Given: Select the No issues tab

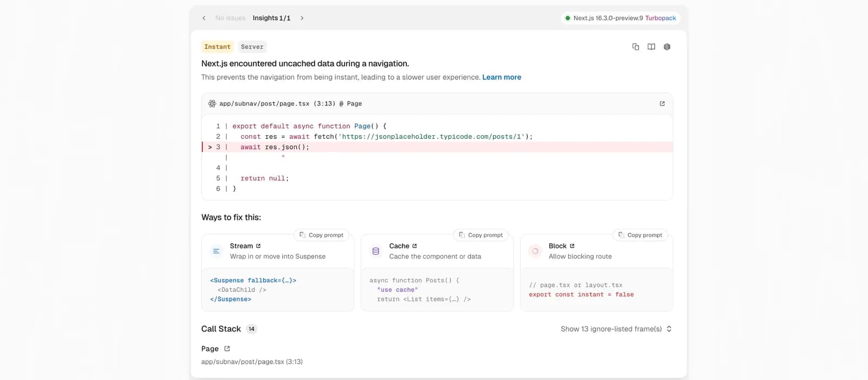Looking at the screenshot, I should coord(230,18).
